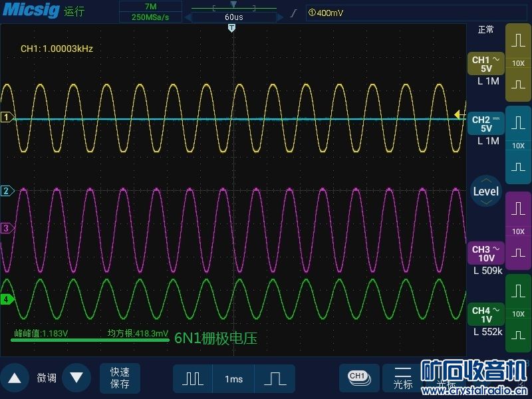Tap the 均方根:418.3mV measurement

[x=138, y=334]
